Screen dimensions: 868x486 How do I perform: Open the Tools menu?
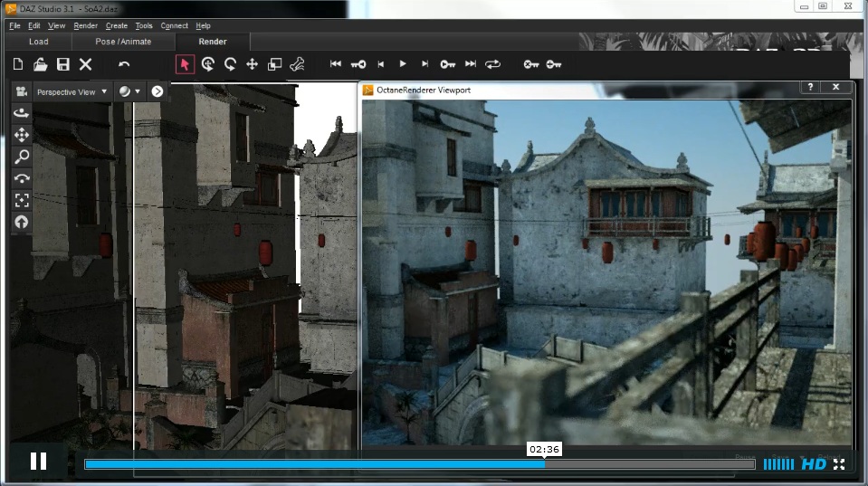coord(144,25)
